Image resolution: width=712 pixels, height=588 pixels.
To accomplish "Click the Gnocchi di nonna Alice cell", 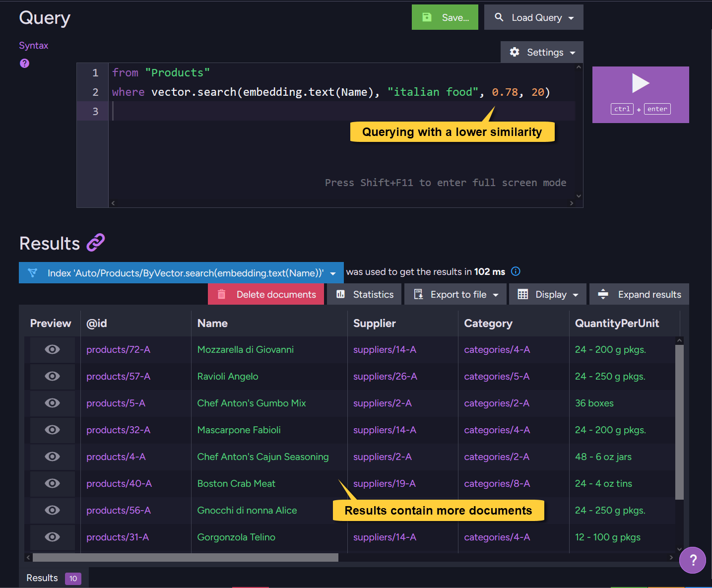I will pyautogui.click(x=247, y=510).
